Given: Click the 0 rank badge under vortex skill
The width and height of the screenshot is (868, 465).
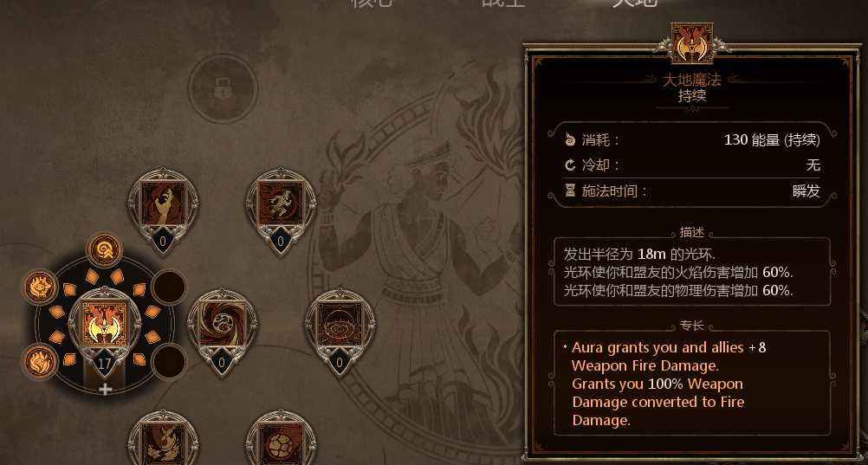Looking at the screenshot, I should tap(222, 364).
